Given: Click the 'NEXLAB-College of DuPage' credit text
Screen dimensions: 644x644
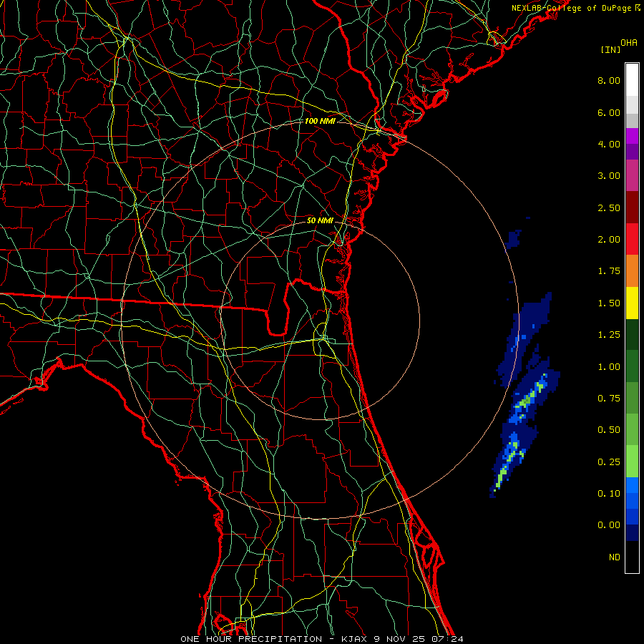Looking at the screenshot, I should 571,8.
